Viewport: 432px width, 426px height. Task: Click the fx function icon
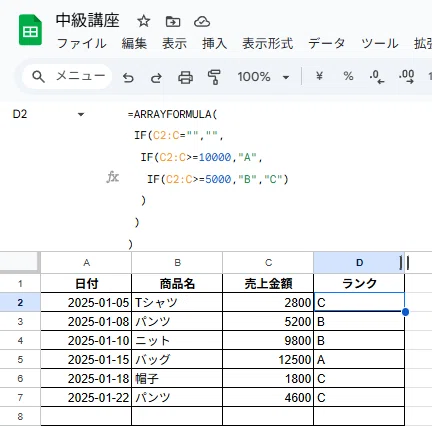point(113,177)
